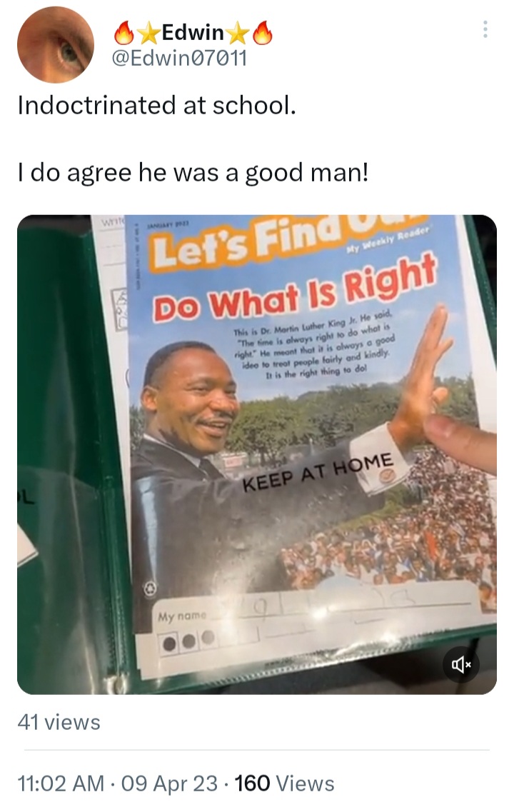The image size is (514, 812).
Task: Open the 11:02 AM timestamp link
Action: pyautogui.click(x=61, y=783)
